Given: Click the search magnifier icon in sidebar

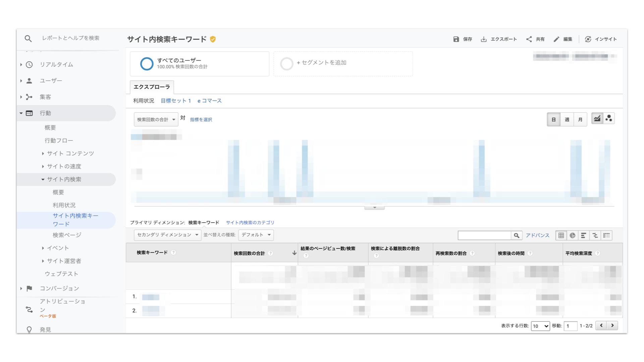Looking at the screenshot, I should click(x=28, y=39).
